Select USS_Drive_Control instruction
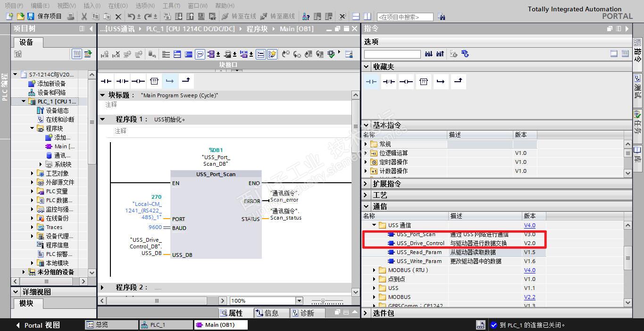644x331 pixels. [420, 243]
